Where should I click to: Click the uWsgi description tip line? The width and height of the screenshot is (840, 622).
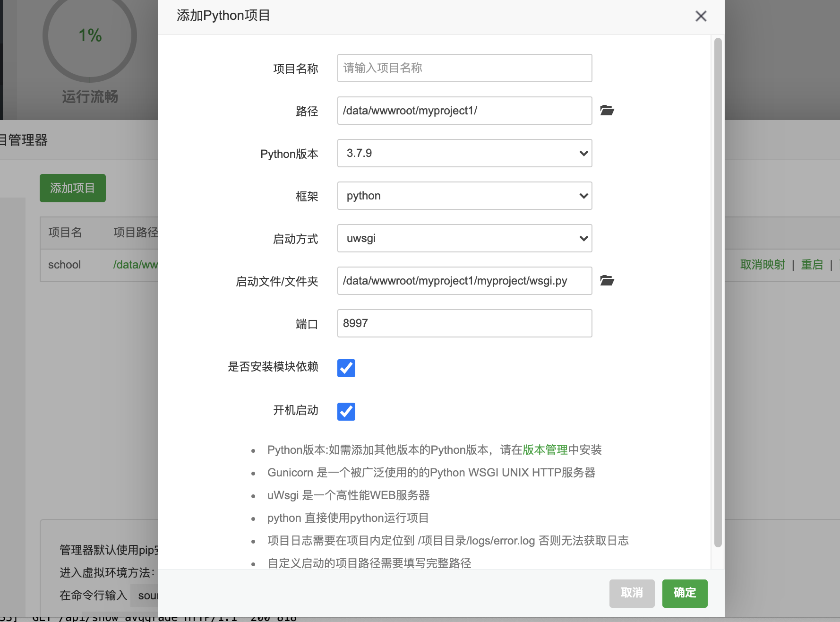coord(349,495)
